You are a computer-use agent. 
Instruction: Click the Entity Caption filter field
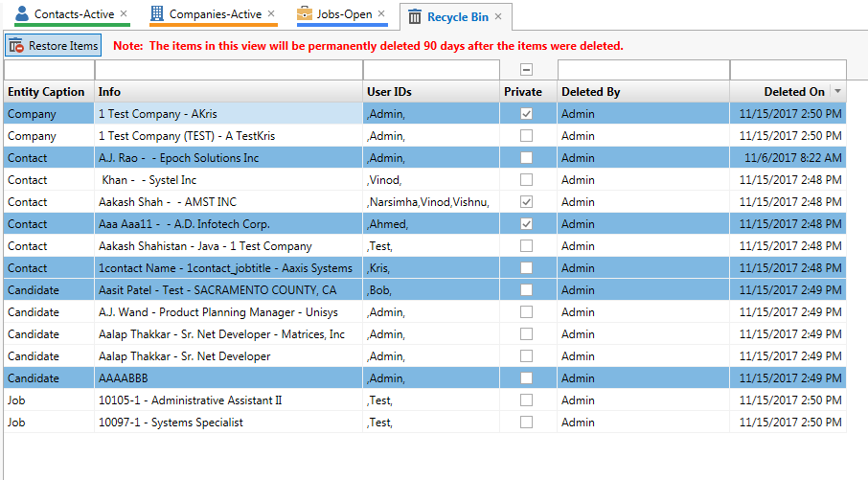[49, 70]
